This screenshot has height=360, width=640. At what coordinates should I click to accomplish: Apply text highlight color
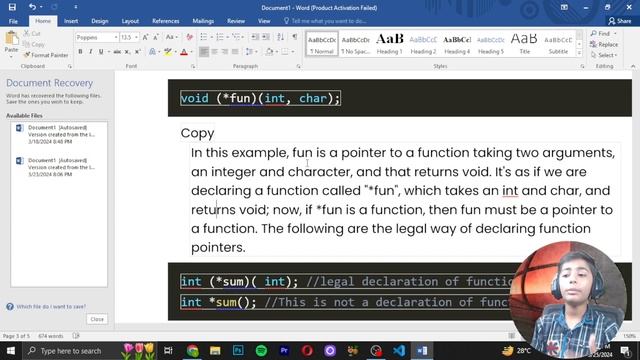click(167, 52)
